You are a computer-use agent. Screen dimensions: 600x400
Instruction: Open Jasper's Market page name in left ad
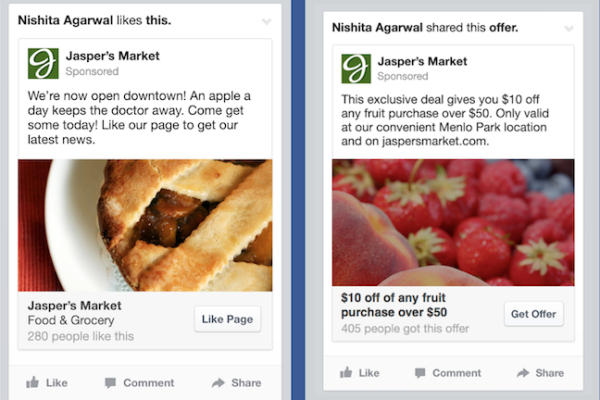[x=112, y=56]
